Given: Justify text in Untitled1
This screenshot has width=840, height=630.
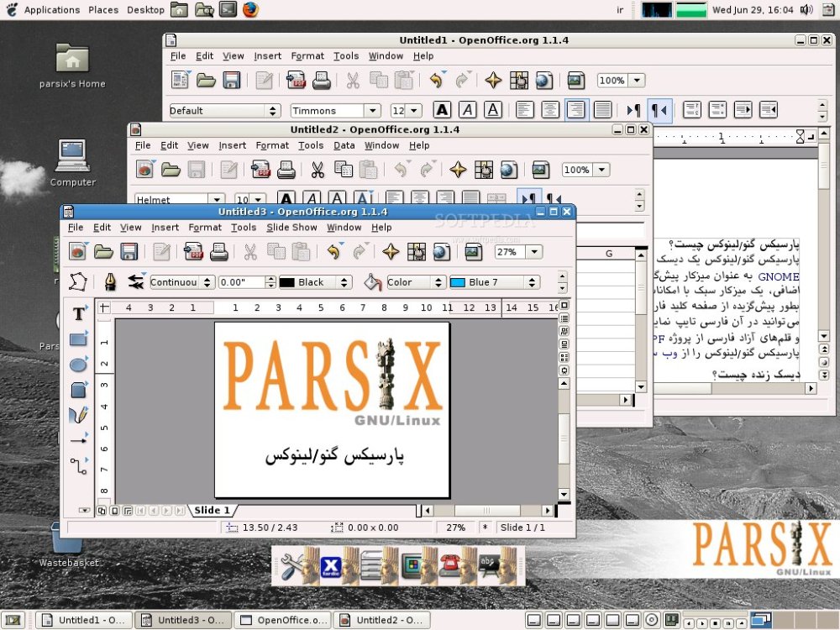Looking at the screenshot, I should coord(602,110).
